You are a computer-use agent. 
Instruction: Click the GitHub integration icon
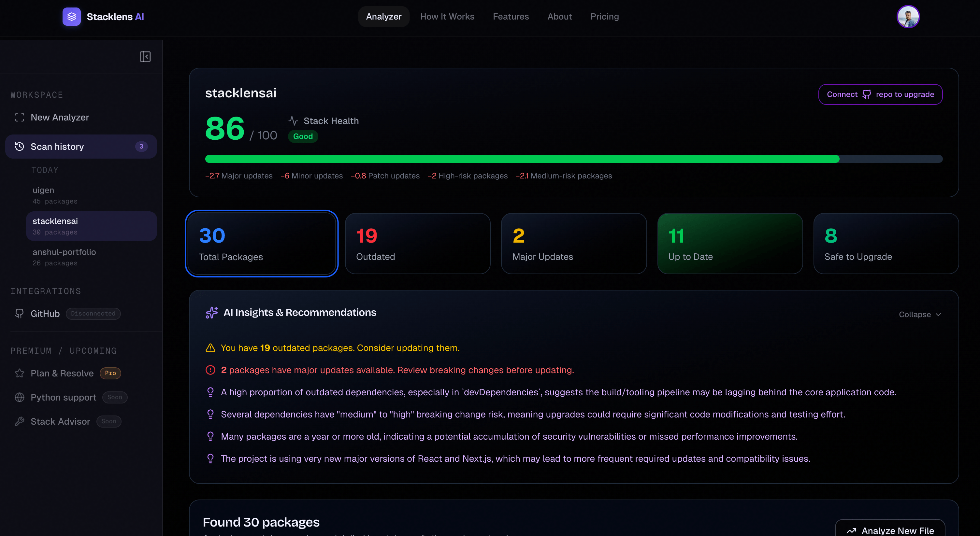[x=20, y=314]
